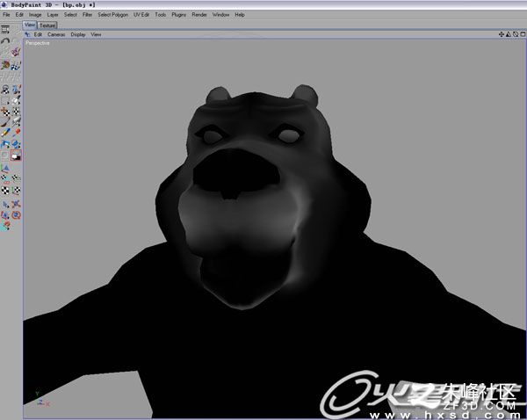Switch to the View tab
The width and height of the screenshot is (527, 420).
[30, 25]
